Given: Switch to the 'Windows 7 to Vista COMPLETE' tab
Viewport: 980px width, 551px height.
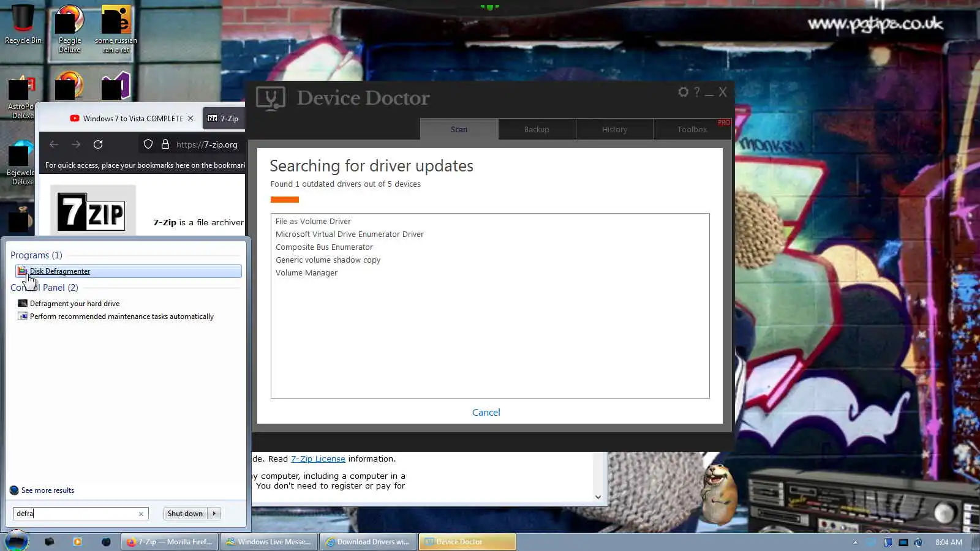Looking at the screenshot, I should pyautogui.click(x=133, y=118).
